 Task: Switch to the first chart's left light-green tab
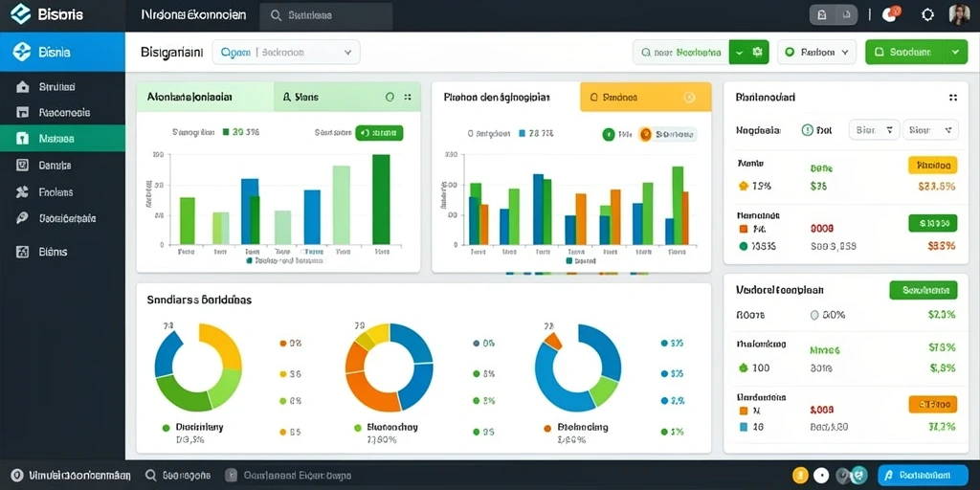205,97
